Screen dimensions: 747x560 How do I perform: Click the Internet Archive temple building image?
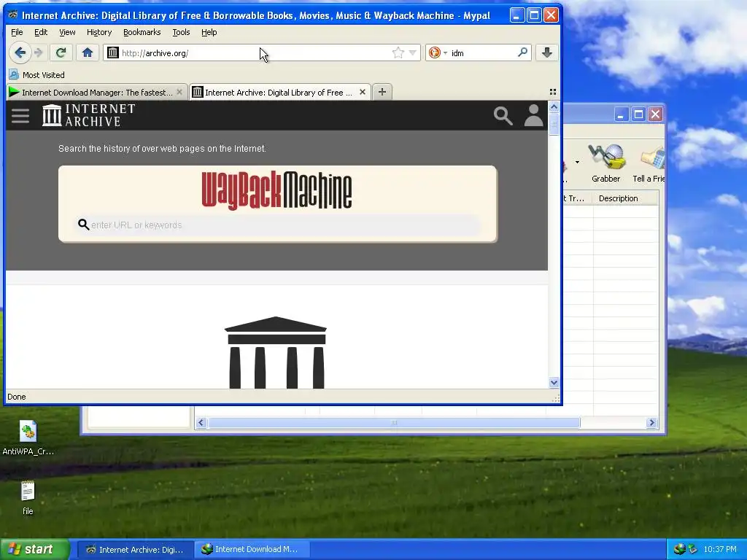[276, 352]
